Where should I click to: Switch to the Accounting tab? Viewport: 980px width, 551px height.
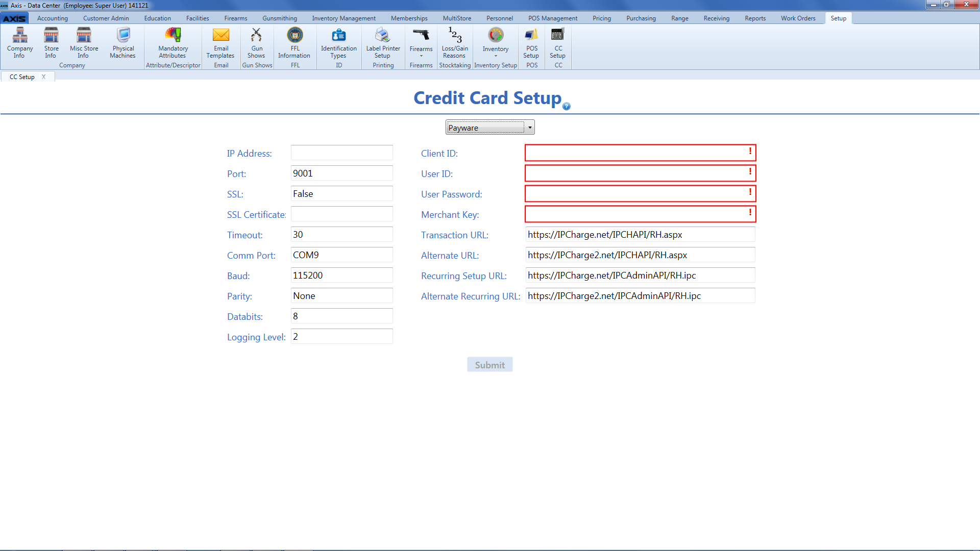[53, 18]
